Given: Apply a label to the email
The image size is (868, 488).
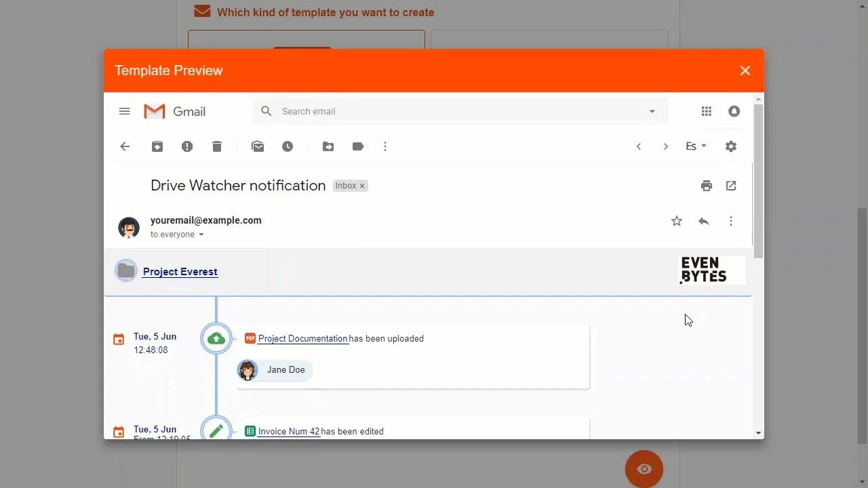Looking at the screenshot, I should tap(358, 146).
